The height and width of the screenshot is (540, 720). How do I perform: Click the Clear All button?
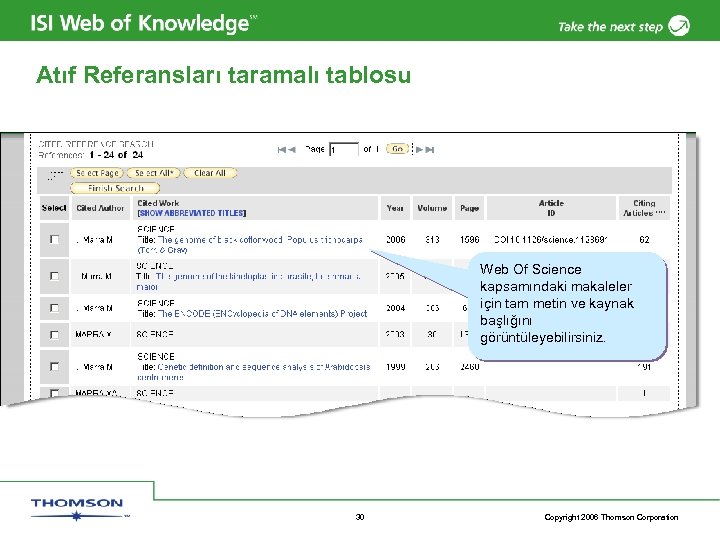click(210, 173)
